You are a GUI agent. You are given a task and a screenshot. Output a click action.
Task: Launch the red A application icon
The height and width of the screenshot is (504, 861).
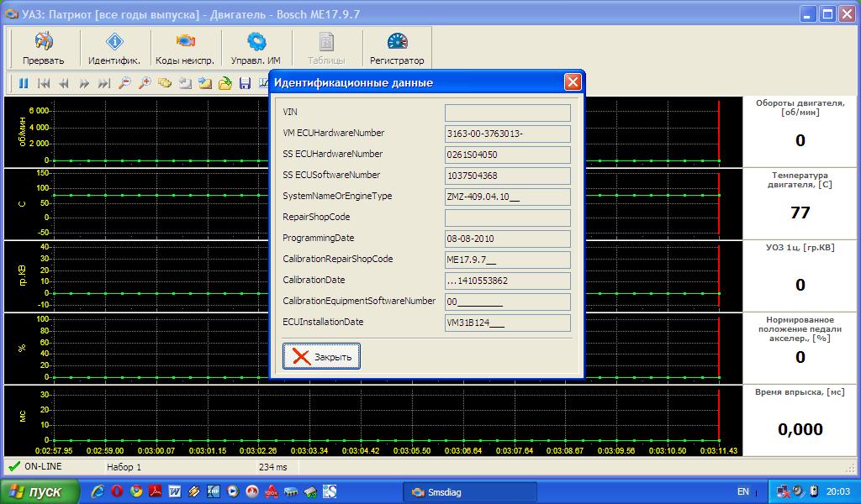coord(272,491)
